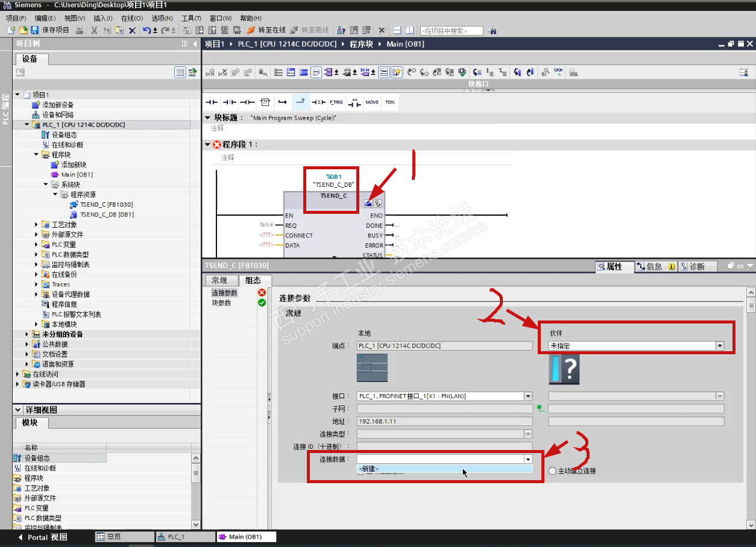Click the open branch icon

coord(282,102)
